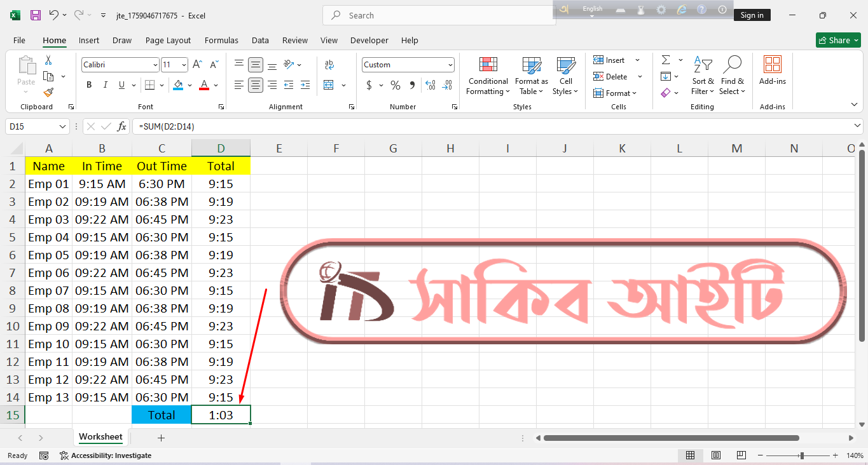
Task: Click the Format Painter brush icon
Action: coord(48,93)
